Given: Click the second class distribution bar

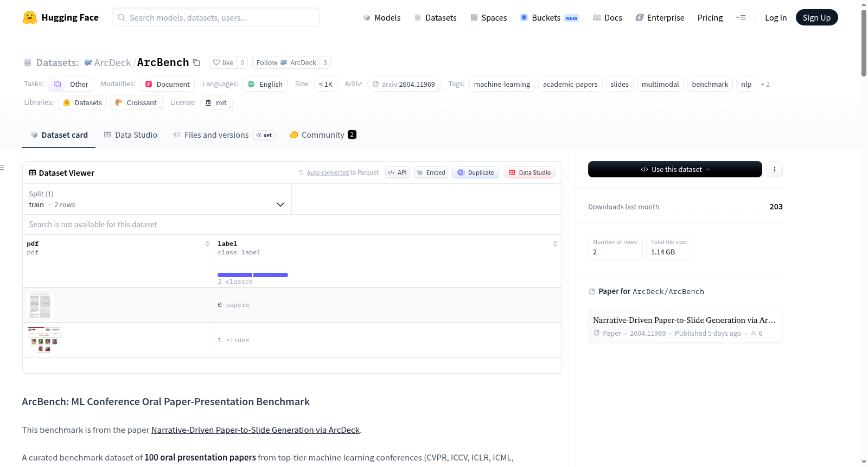Looking at the screenshot, I should [271, 275].
